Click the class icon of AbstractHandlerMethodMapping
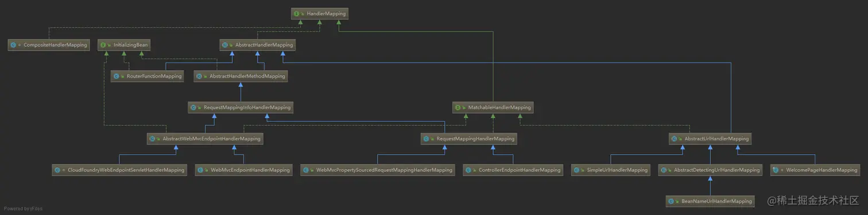The height and width of the screenshot is (215, 868). click(x=199, y=76)
